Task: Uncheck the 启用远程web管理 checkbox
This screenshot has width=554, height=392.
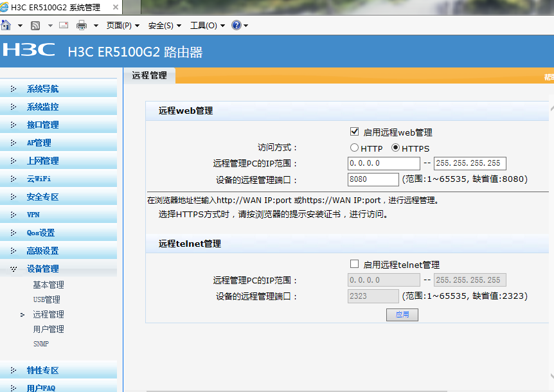Action: (x=354, y=132)
